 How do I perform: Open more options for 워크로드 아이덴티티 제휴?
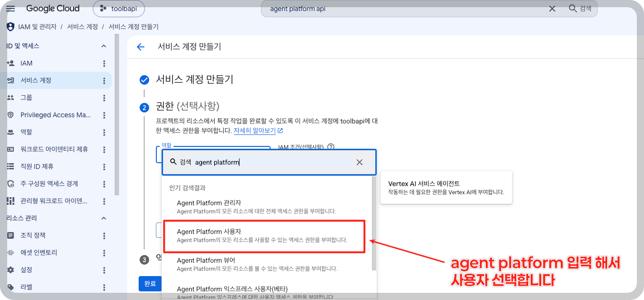coord(104,149)
